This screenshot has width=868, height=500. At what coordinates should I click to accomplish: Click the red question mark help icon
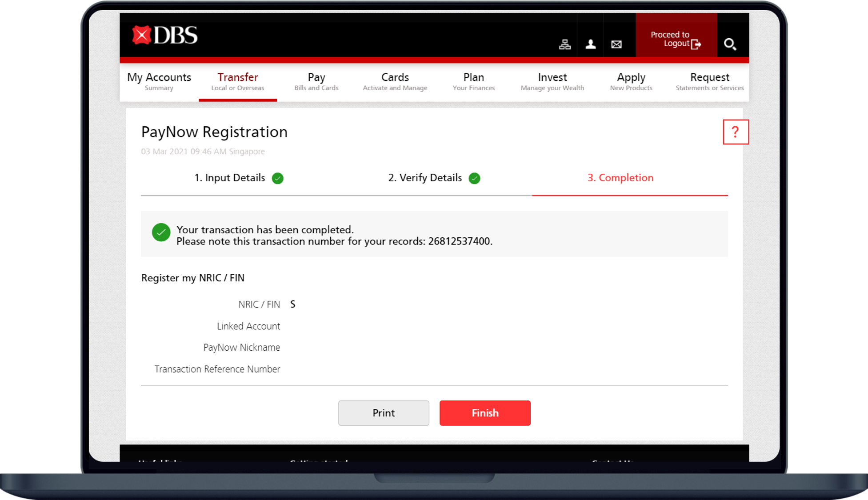coord(736,132)
